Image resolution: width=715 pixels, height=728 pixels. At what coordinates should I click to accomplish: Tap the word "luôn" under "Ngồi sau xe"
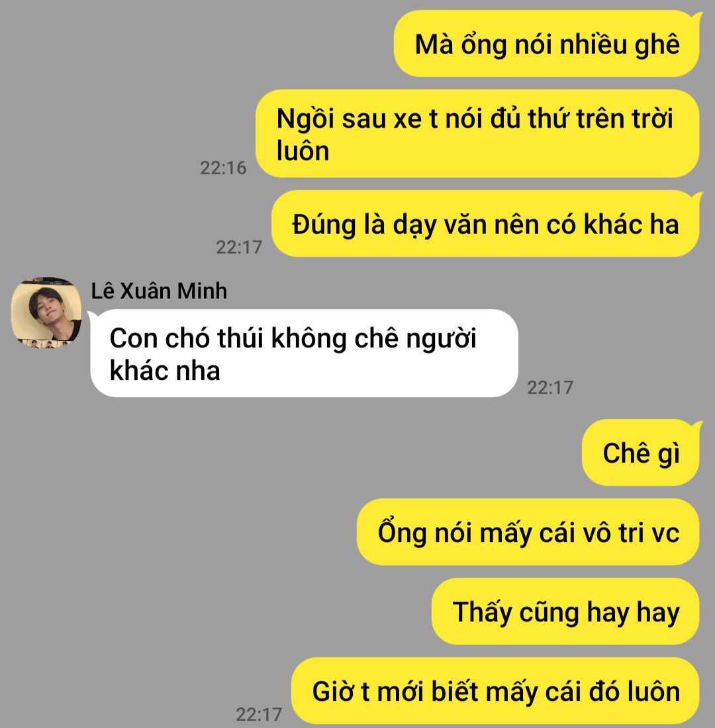point(303,152)
